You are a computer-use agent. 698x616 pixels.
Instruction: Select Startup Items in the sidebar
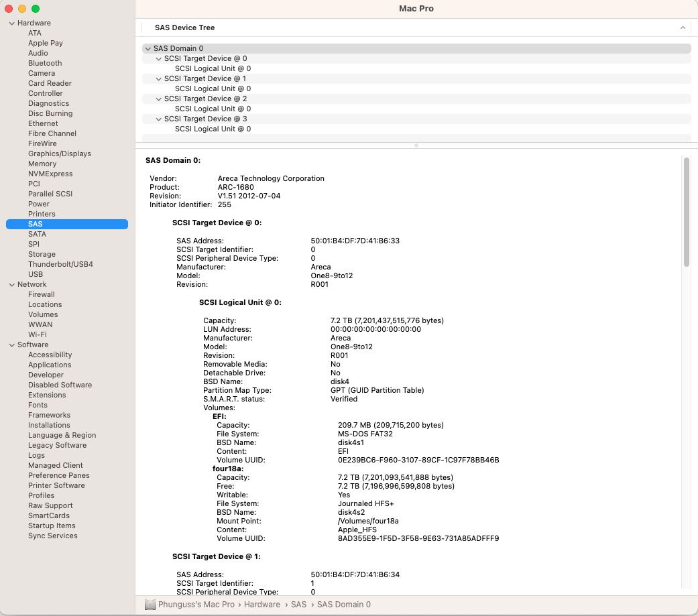coord(52,526)
